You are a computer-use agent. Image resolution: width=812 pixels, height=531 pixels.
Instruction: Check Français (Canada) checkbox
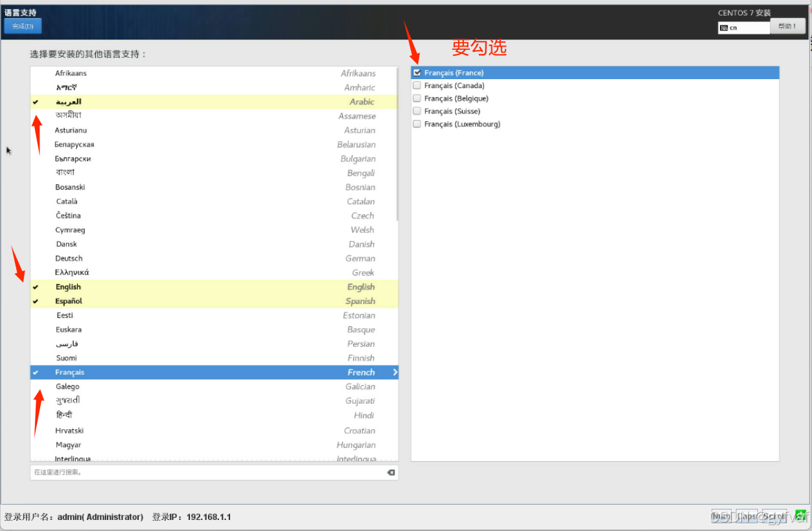pyautogui.click(x=417, y=86)
